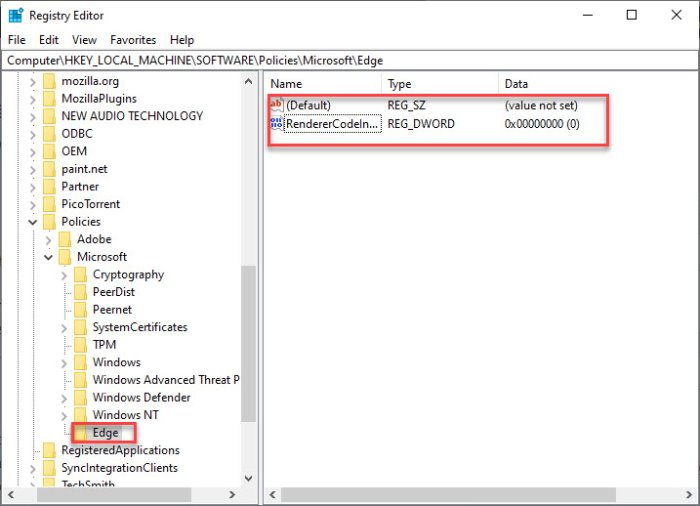The image size is (700, 506).
Task: Click the (value not set) data cell
Action: click(541, 105)
